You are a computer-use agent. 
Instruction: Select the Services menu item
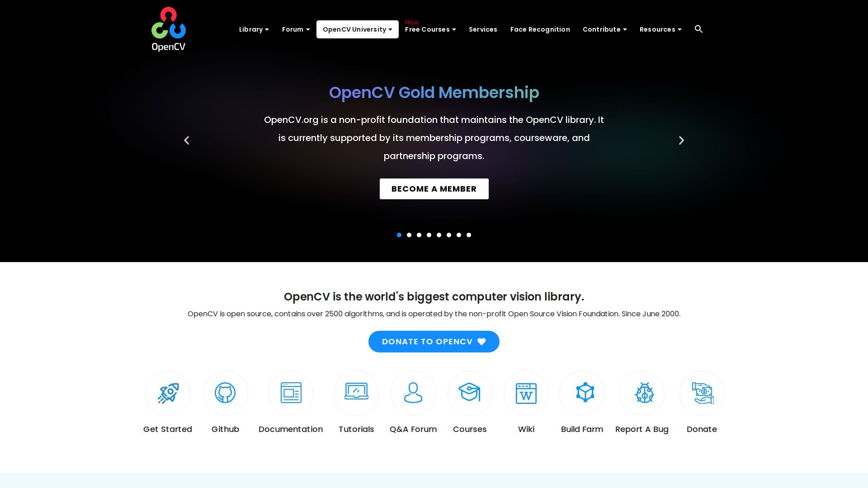(483, 29)
